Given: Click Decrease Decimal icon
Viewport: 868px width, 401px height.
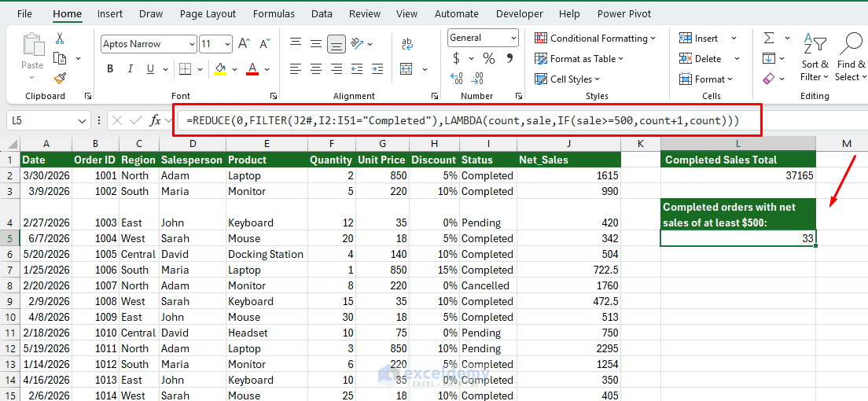Looking at the screenshot, I should point(477,79).
